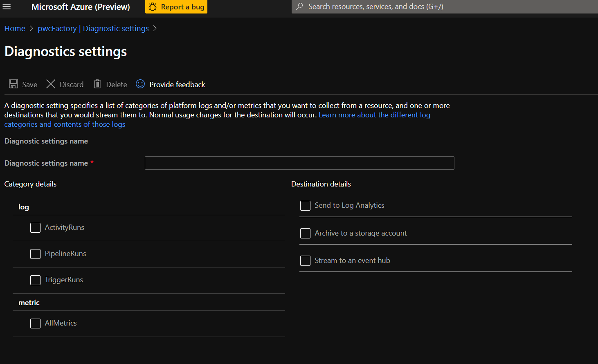Open the log categories learn more link
Viewport: 598px width, 364px height.
click(x=217, y=119)
